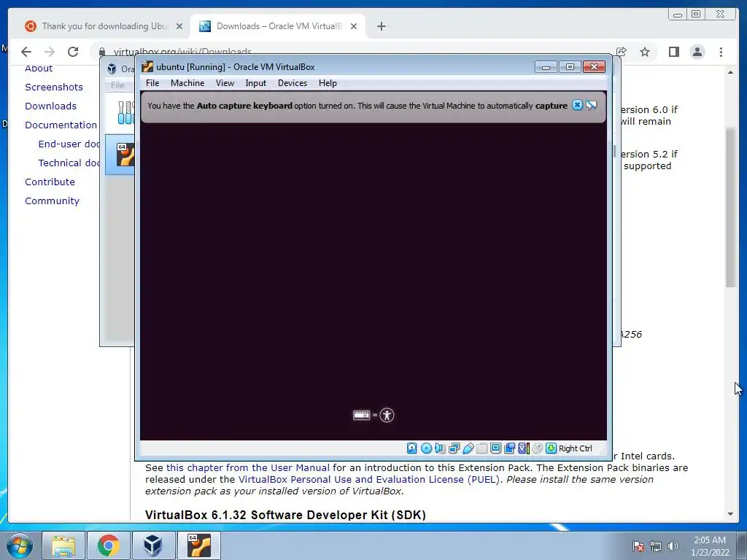Open the Help menu
This screenshot has height=560, width=747.
pos(328,83)
